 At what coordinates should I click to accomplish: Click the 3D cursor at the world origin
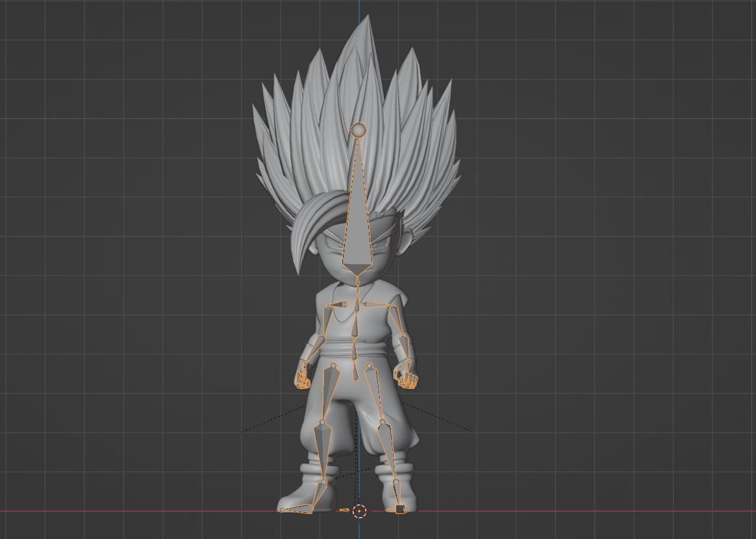[359, 512]
